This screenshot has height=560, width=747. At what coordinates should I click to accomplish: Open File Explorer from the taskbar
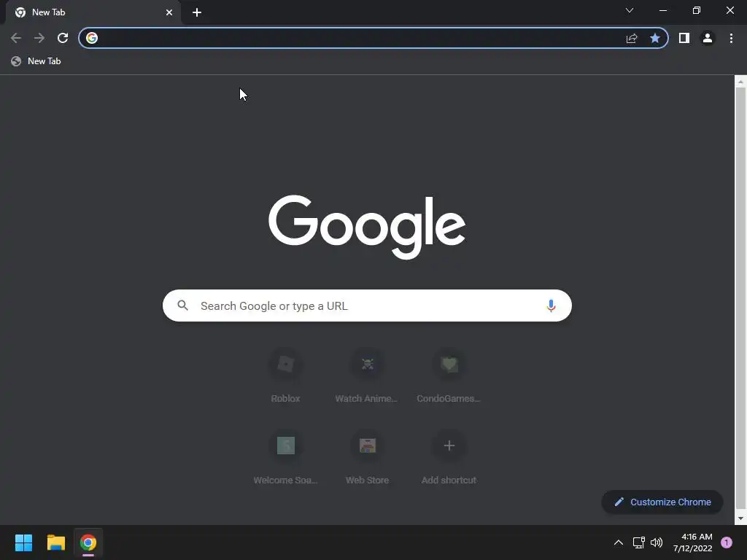pyautogui.click(x=55, y=542)
